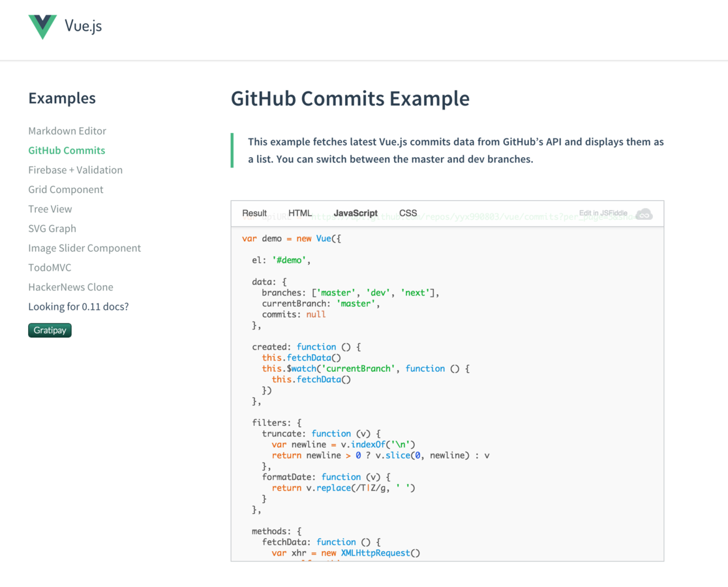Screen dimensions: 728x587
Task: Click the 'var newline = v.indexOf' line
Action: 344,445
